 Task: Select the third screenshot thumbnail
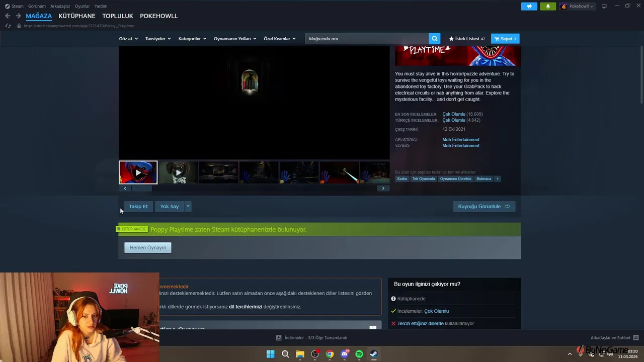[218, 172]
